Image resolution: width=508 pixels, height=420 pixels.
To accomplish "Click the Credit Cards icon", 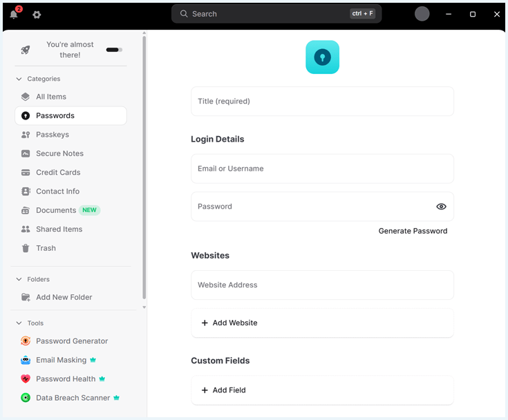I will tap(26, 173).
